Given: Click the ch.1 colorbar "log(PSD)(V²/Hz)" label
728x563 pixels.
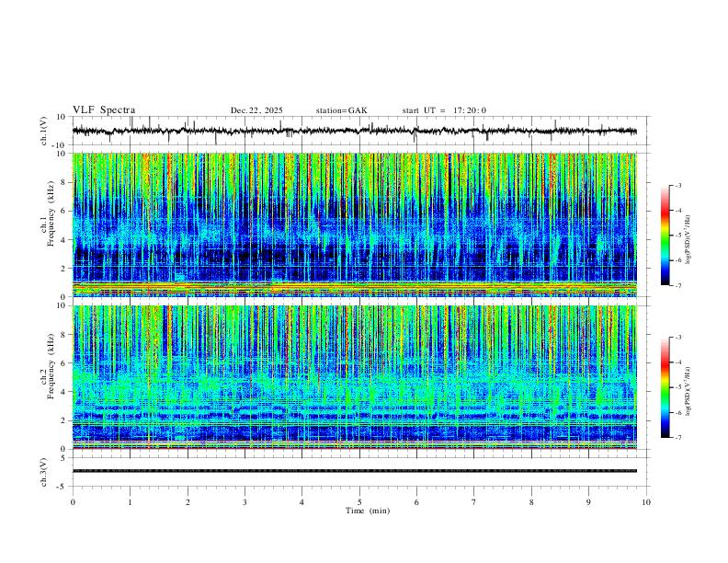Looking at the screenshot, I should pyautogui.click(x=688, y=239).
